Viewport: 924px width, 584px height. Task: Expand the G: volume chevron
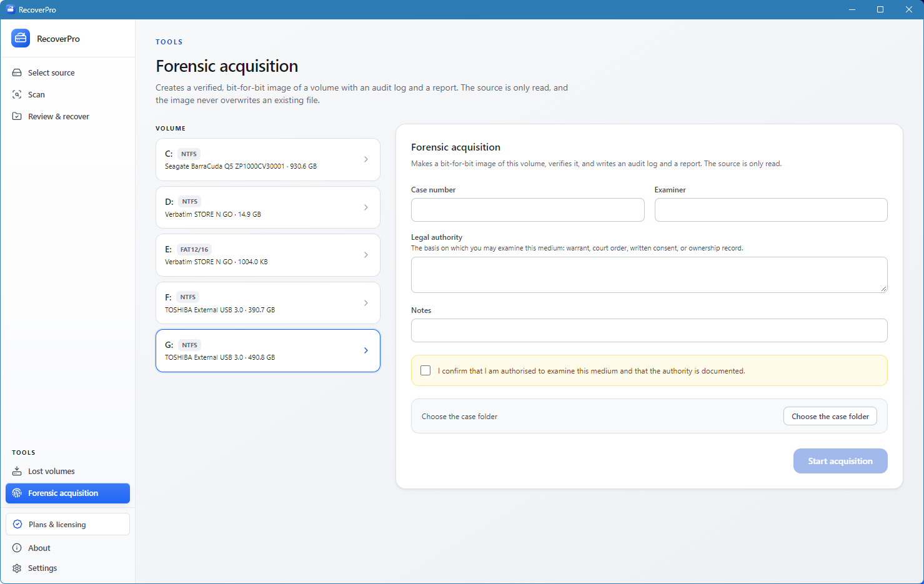[366, 350]
